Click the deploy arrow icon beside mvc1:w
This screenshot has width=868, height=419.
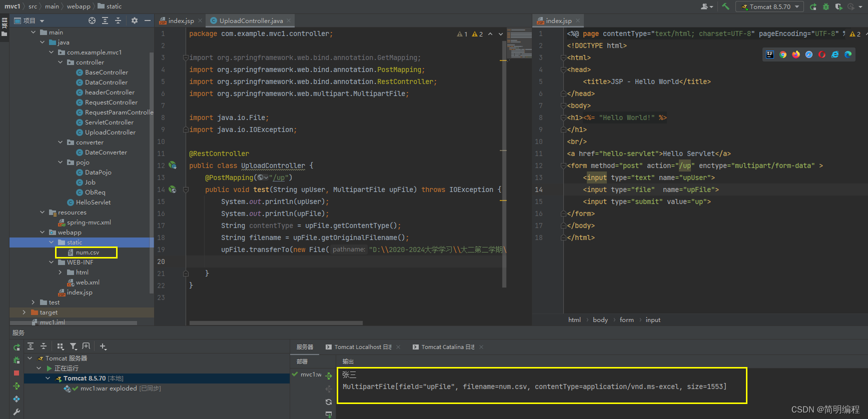click(329, 375)
